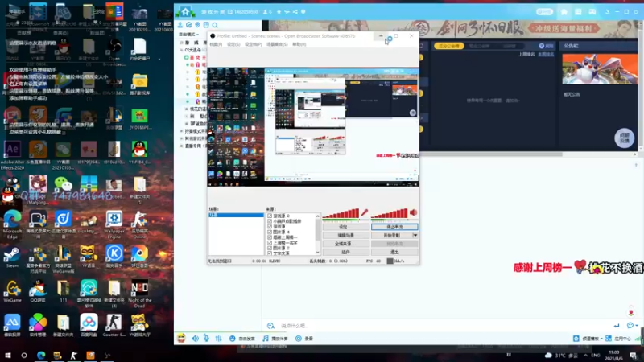Click the user avatar in YY bottom bar
Image resolution: width=644 pixels, height=362 pixels.
[181, 338]
